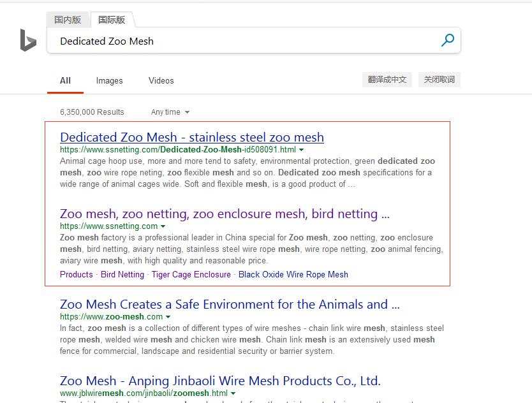
Task: Click the Products sitelink
Action: coord(76,274)
